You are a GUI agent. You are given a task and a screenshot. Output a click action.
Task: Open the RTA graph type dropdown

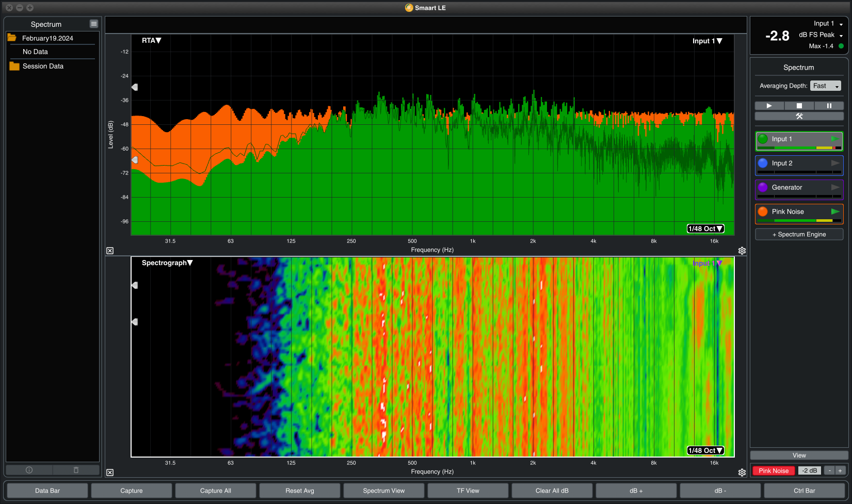click(152, 40)
